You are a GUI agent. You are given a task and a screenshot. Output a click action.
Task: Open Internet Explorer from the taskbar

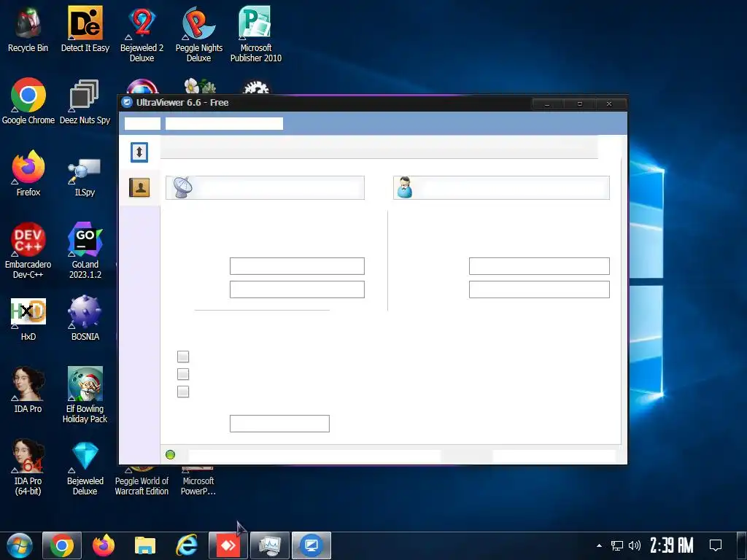pos(187,545)
